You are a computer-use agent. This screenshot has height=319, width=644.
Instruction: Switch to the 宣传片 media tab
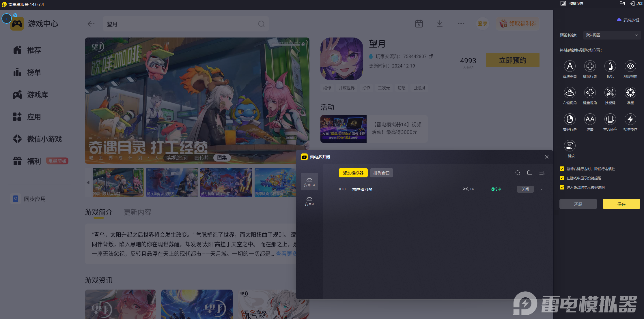(x=201, y=158)
